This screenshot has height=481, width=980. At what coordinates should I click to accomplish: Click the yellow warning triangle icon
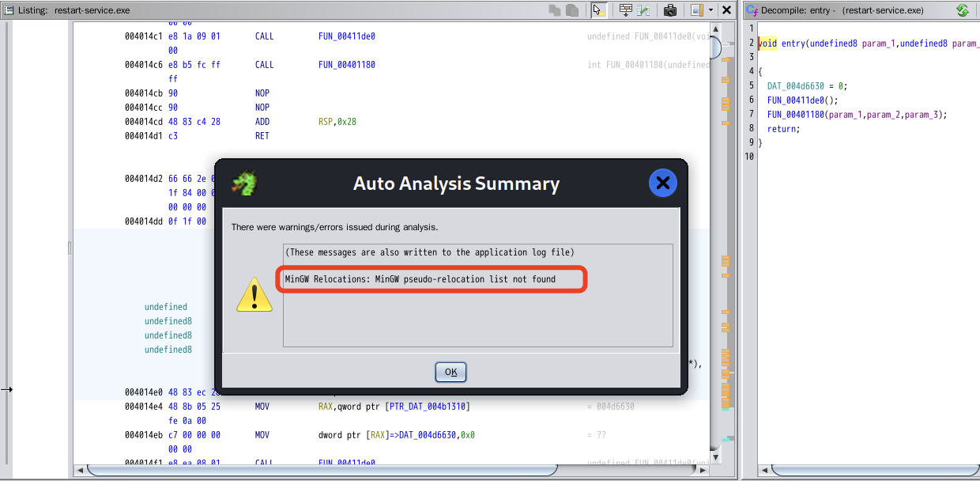pyautogui.click(x=254, y=294)
